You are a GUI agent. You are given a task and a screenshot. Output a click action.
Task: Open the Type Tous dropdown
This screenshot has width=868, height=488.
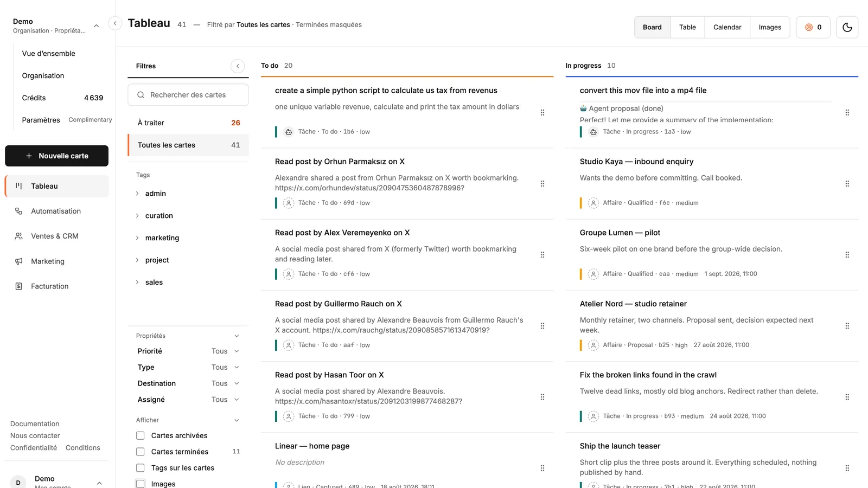click(x=225, y=367)
